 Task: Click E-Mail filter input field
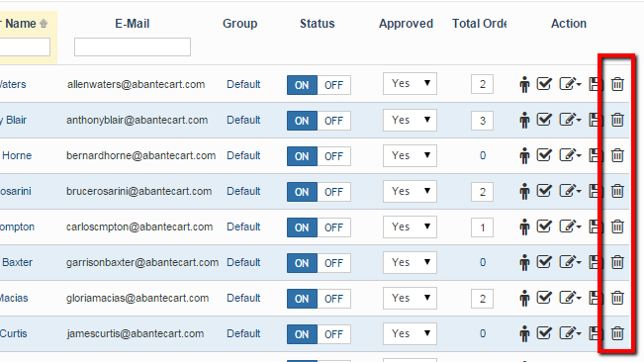(x=133, y=46)
